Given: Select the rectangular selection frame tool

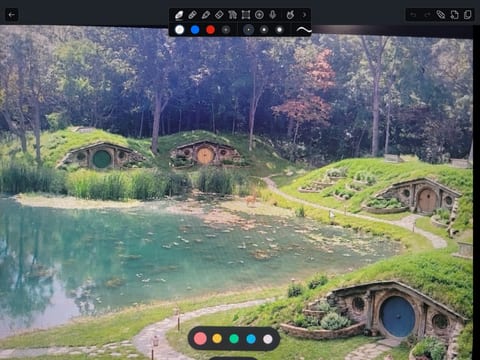Looking at the screenshot, I should (x=246, y=15).
